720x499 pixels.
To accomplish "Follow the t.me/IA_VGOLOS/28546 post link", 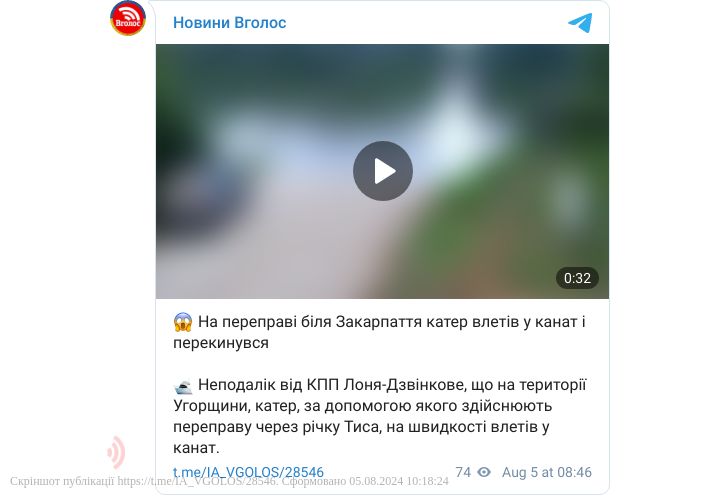I will point(248,472).
